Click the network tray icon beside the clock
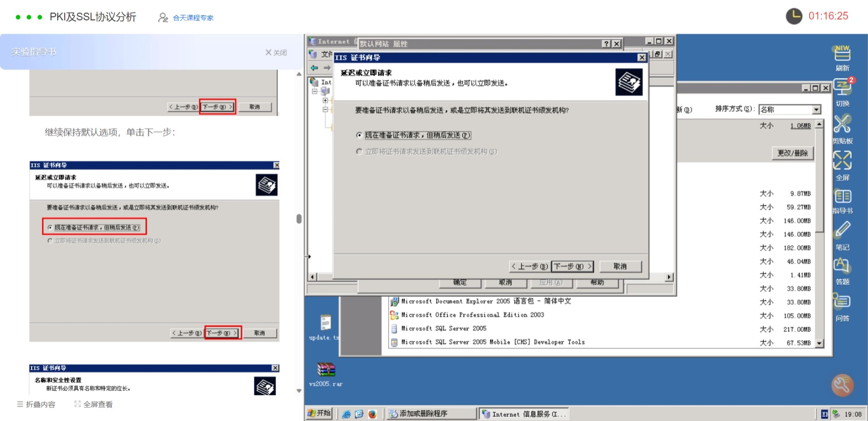The image size is (868, 421). (836, 414)
